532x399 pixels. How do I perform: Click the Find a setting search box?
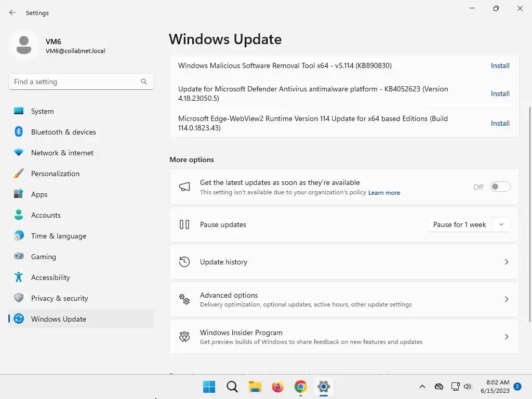pyautogui.click(x=81, y=82)
